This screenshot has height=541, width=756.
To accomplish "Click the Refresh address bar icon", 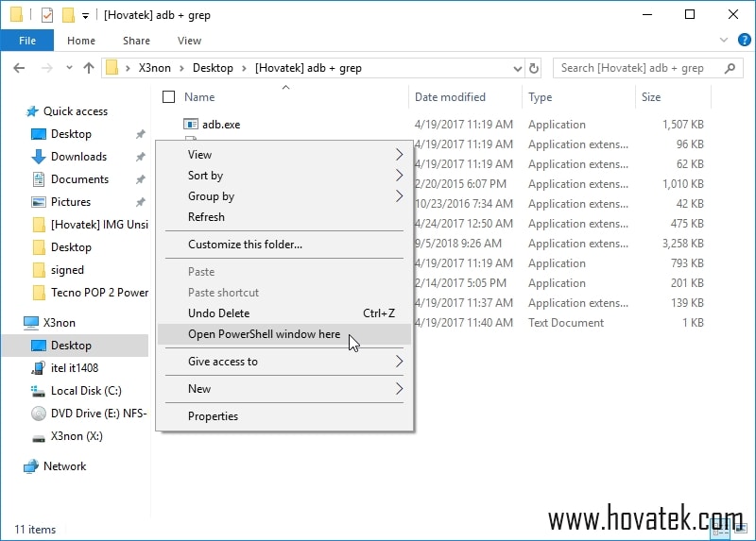I will [x=534, y=68].
